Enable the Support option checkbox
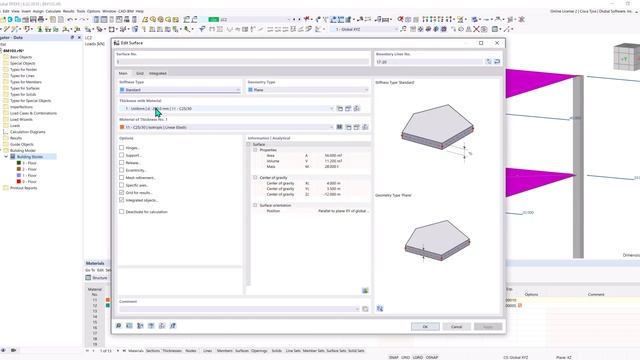The height and width of the screenshot is (360, 640). click(122, 155)
